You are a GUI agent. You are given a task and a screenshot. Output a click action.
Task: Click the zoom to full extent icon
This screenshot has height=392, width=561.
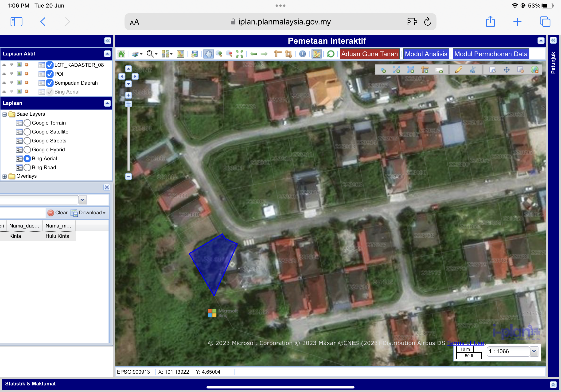click(239, 54)
